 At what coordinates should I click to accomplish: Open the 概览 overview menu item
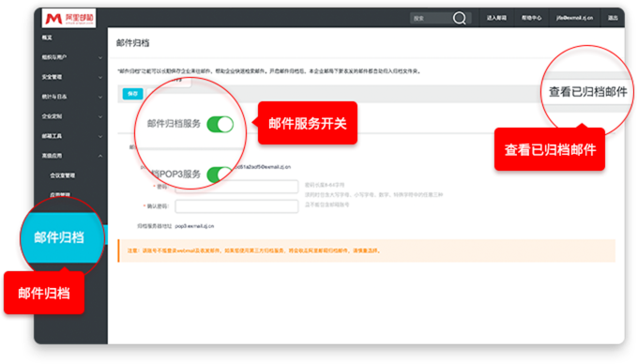pos(47,38)
